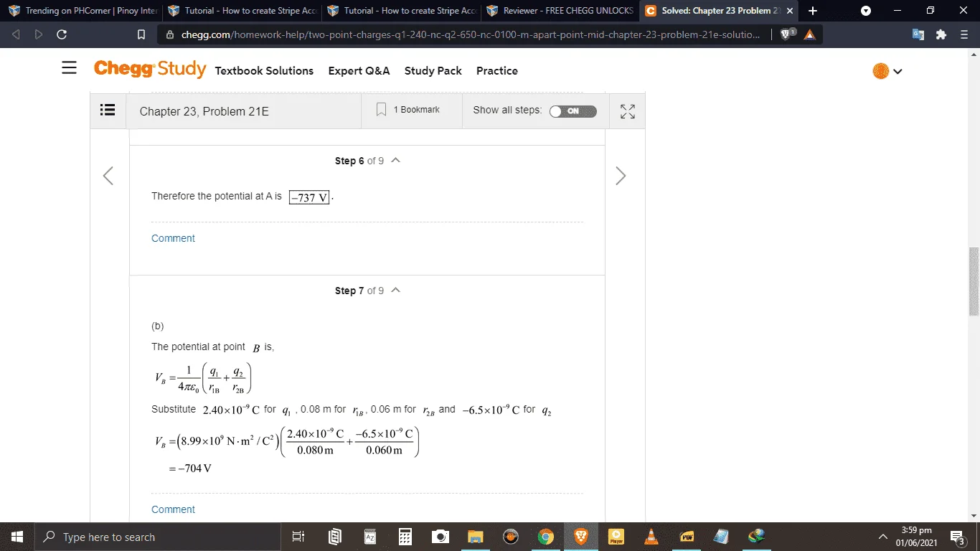Open a new browser tab
This screenshot has height=551, width=980.
(812, 11)
